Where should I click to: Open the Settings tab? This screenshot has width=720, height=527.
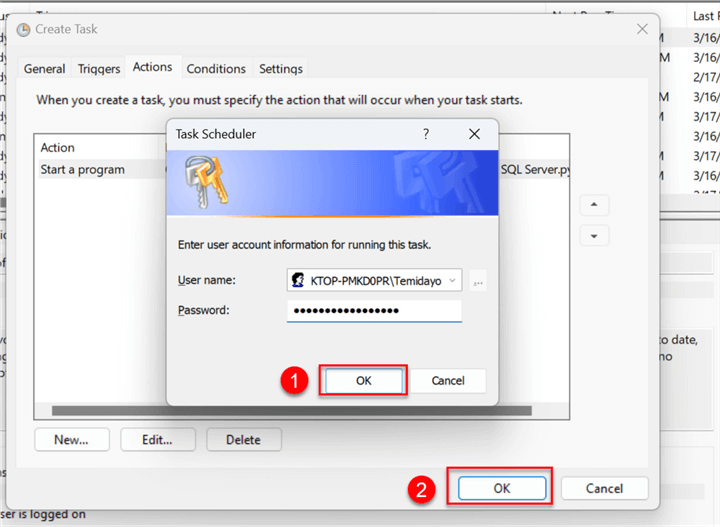point(281,68)
